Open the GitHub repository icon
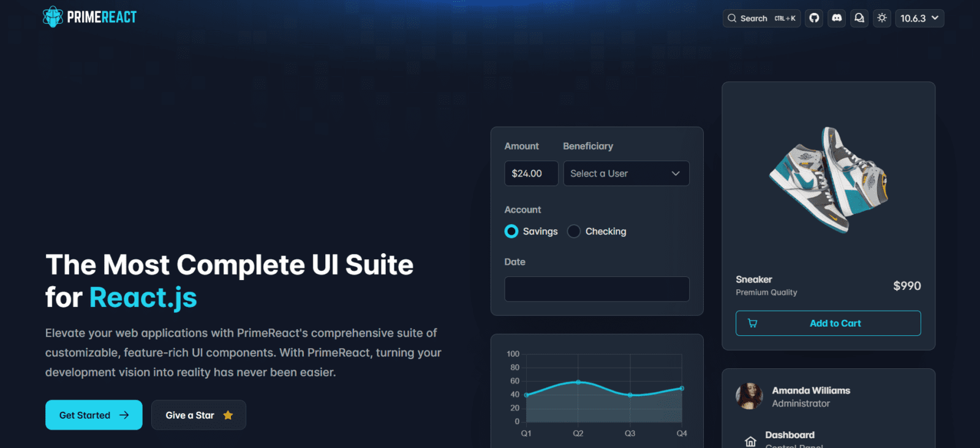This screenshot has width=980, height=448. (814, 18)
